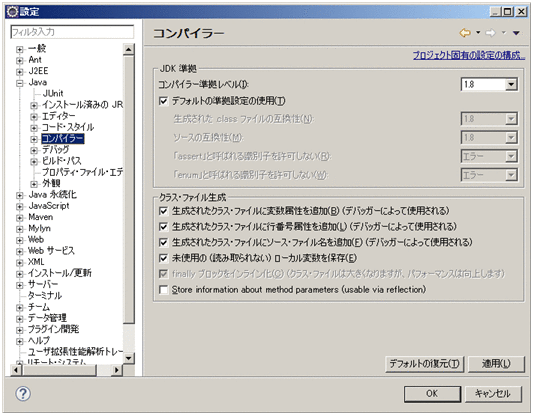Select 外観 under Java
The width and height of the screenshot is (535, 417).
52,183
